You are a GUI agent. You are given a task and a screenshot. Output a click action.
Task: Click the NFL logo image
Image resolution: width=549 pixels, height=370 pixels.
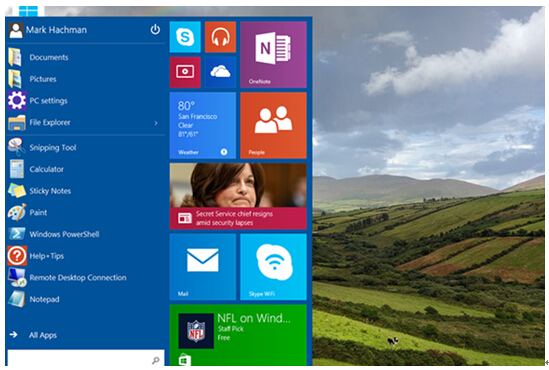pos(196,331)
